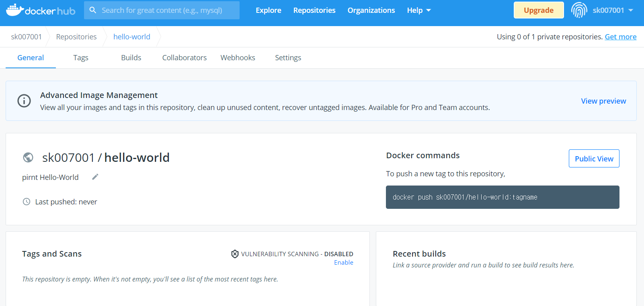644x306 pixels.
Task: Click the Docker Hub whale logo
Action: [x=41, y=10]
